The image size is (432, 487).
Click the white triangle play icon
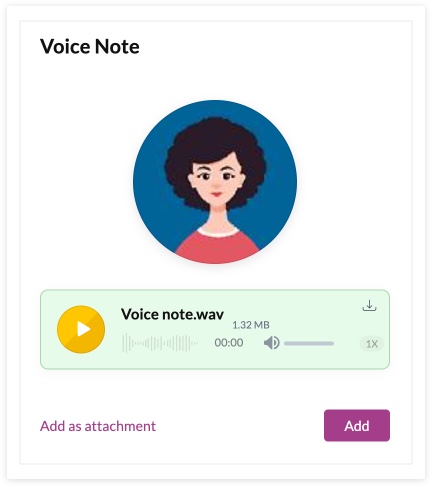click(84, 329)
